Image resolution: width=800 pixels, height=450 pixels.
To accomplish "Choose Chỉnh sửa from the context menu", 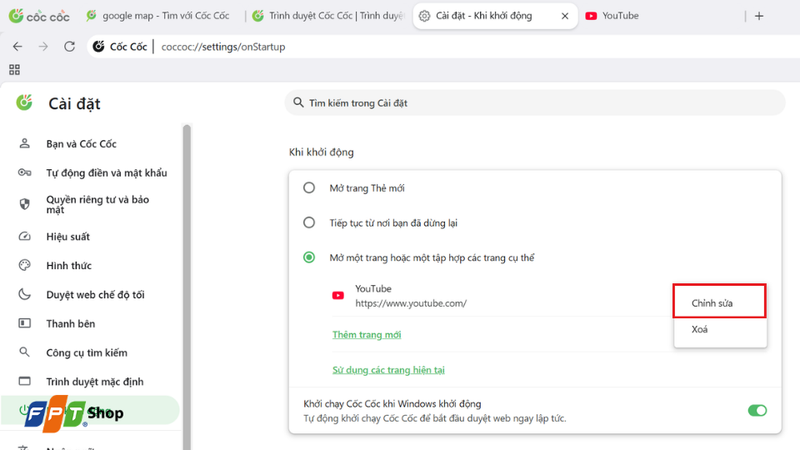I will pos(719,303).
